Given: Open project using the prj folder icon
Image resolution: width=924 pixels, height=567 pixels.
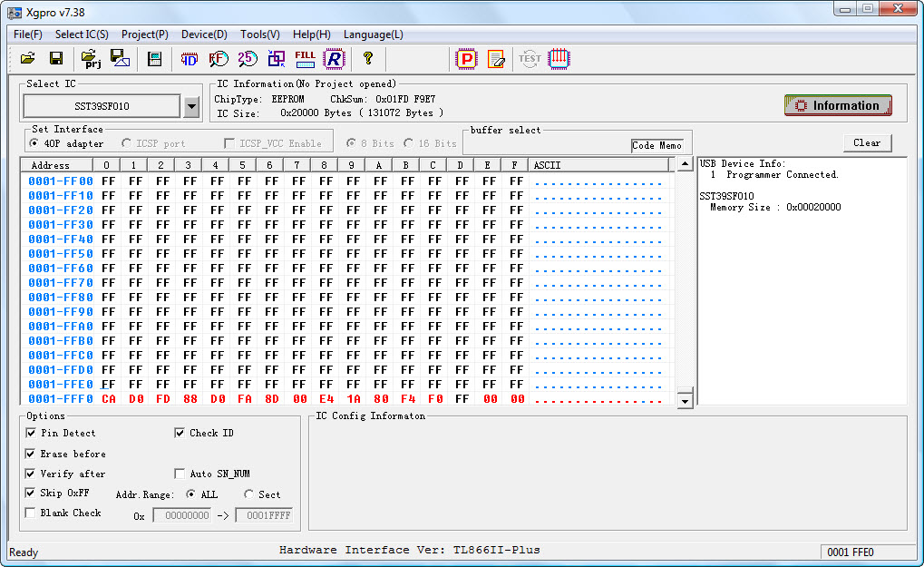Looking at the screenshot, I should (x=92, y=59).
